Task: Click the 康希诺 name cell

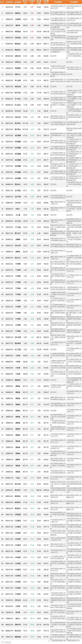Action: click(18, 25)
